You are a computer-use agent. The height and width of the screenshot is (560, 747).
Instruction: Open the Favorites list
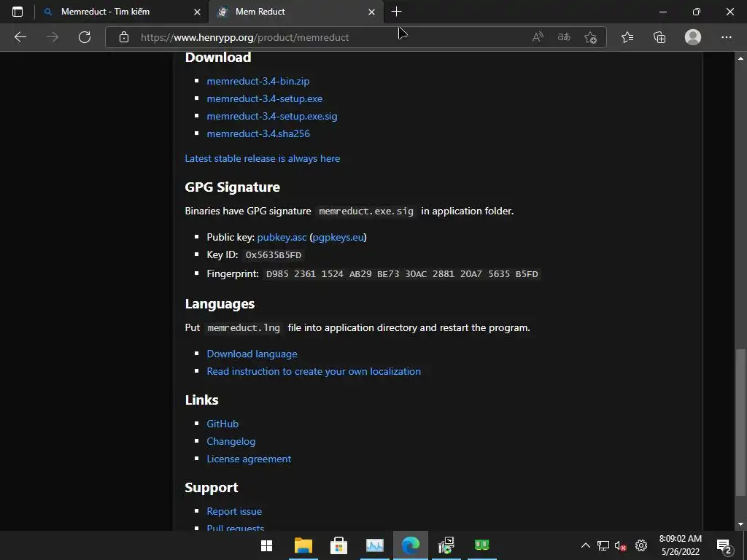click(x=627, y=37)
